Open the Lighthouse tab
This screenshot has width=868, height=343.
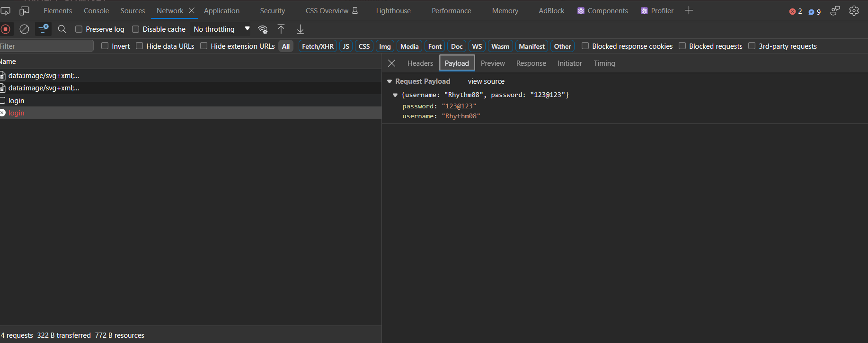[x=393, y=10]
